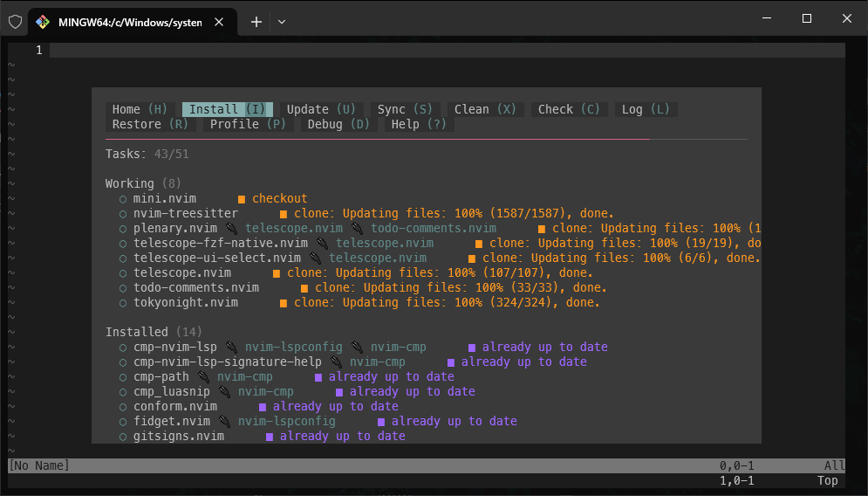Image resolution: width=868 pixels, height=496 pixels.
Task: Open a new terminal tab
Action: pyautogui.click(x=256, y=22)
